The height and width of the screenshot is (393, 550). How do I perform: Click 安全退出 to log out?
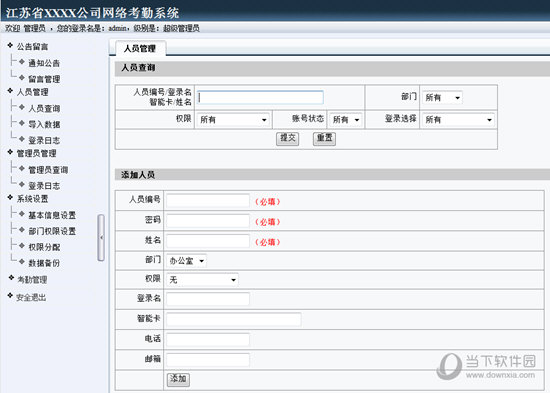(x=31, y=298)
